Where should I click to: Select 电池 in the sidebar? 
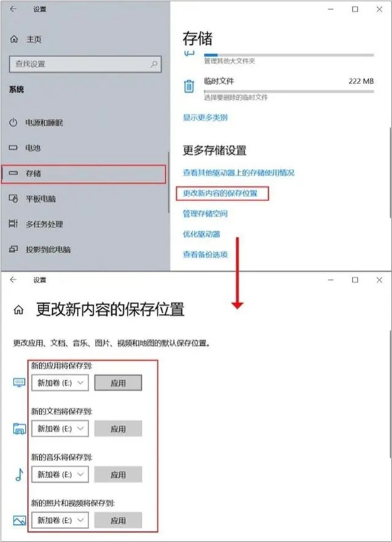click(x=83, y=148)
